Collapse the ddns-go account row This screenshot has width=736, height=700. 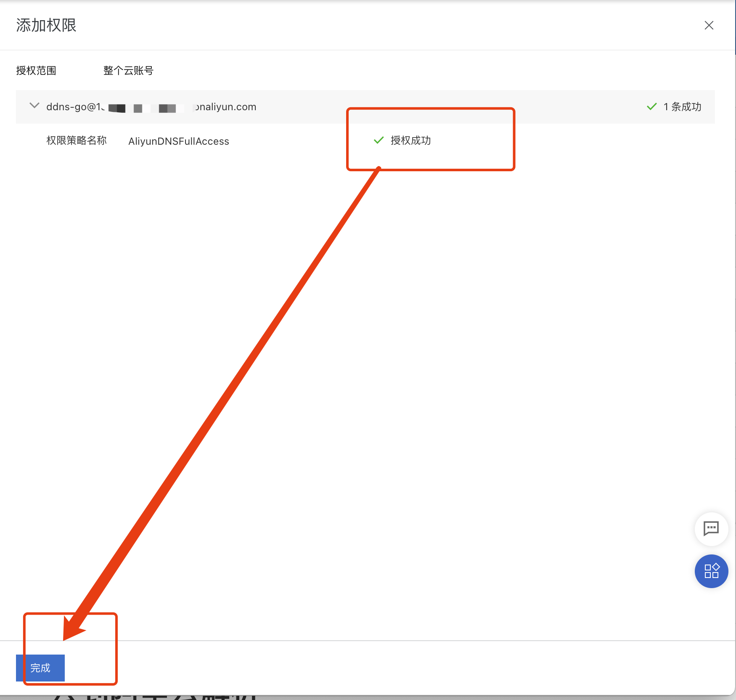point(34,106)
